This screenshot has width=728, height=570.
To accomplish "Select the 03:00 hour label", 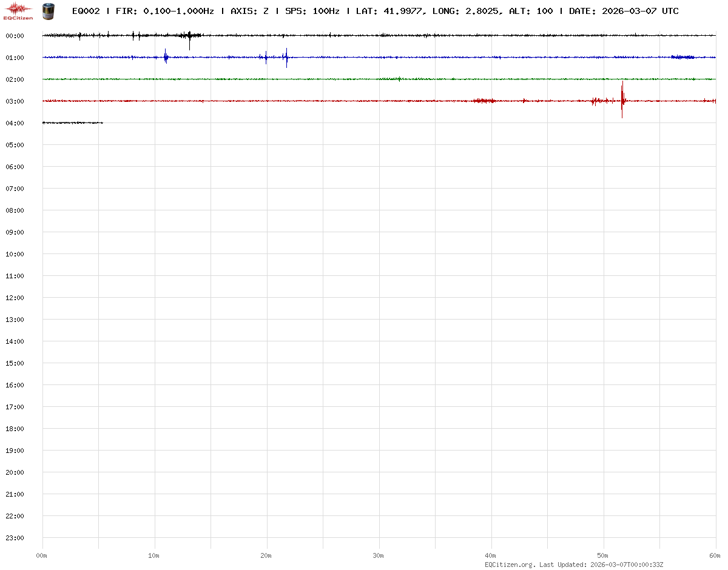I will tap(15, 101).
